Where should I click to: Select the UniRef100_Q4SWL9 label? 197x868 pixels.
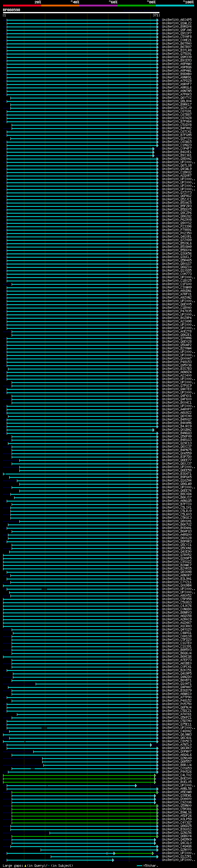point(177,169)
